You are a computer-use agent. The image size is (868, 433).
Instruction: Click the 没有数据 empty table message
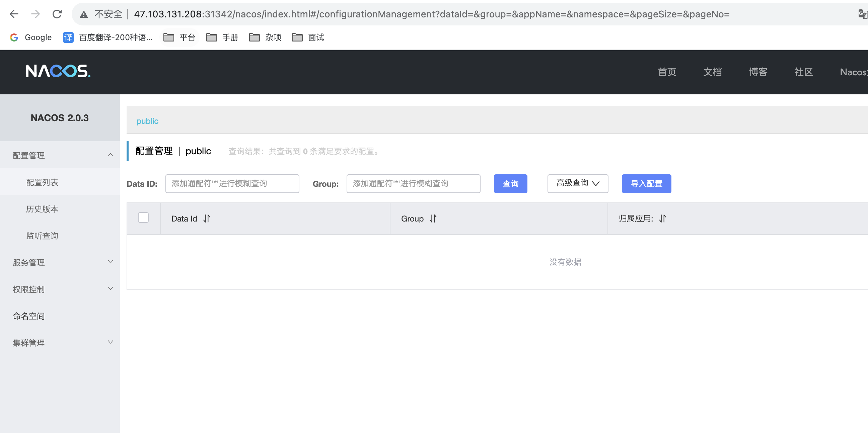[x=565, y=262]
